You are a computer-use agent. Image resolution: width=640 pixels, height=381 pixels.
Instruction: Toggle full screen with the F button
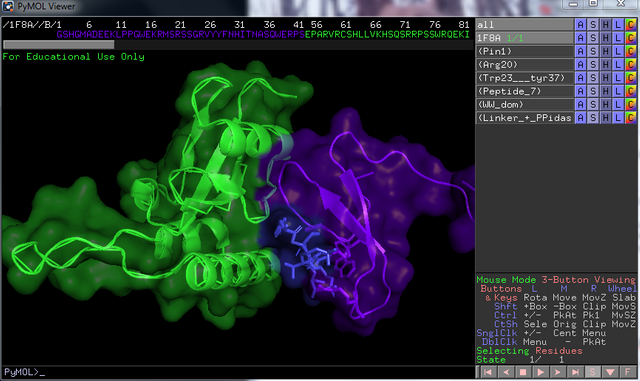627,372
